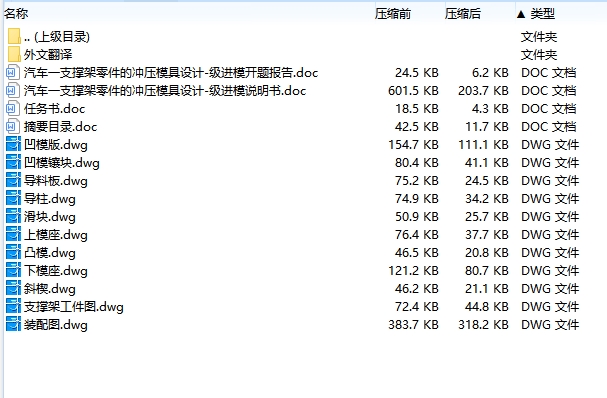Click the DWG icon of 下模座.dwg

tap(13, 270)
